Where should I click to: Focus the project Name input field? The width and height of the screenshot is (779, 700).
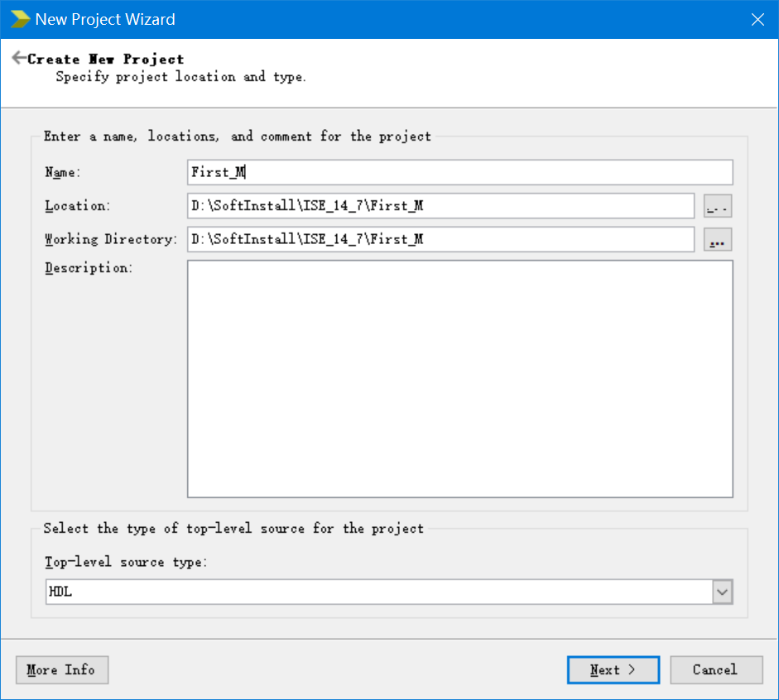click(x=459, y=172)
